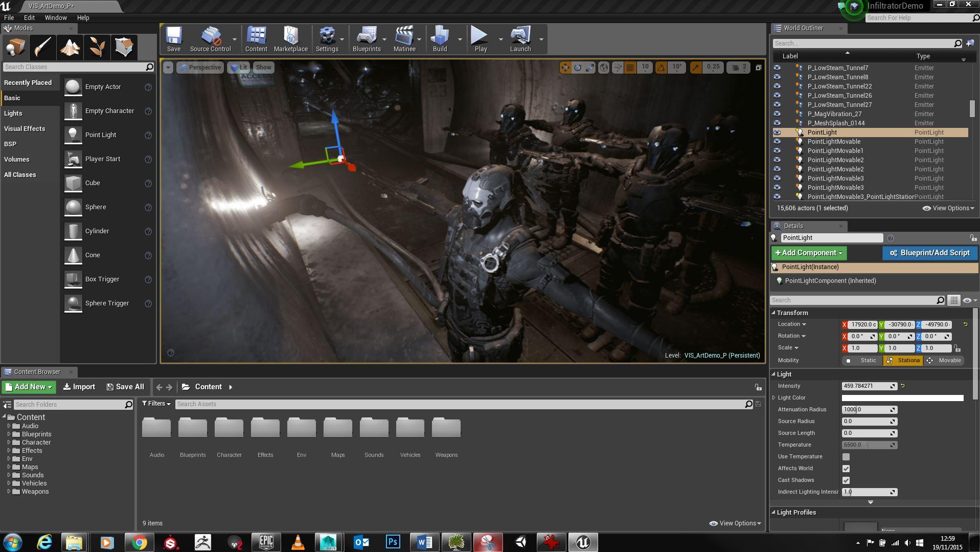The width and height of the screenshot is (980, 552).
Task: Open the Marketplace toolbar icon
Action: (x=290, y=39)
